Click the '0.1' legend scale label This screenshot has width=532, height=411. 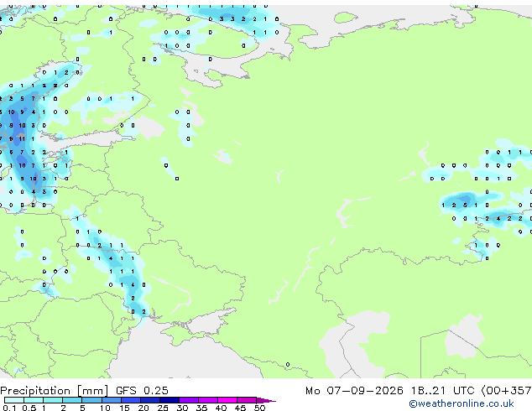coord(9,408)
